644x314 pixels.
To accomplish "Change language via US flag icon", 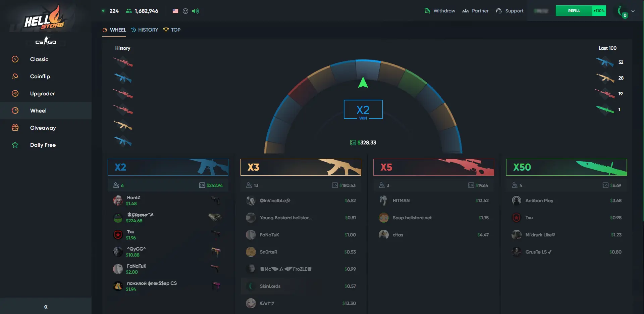I will 175,11.
